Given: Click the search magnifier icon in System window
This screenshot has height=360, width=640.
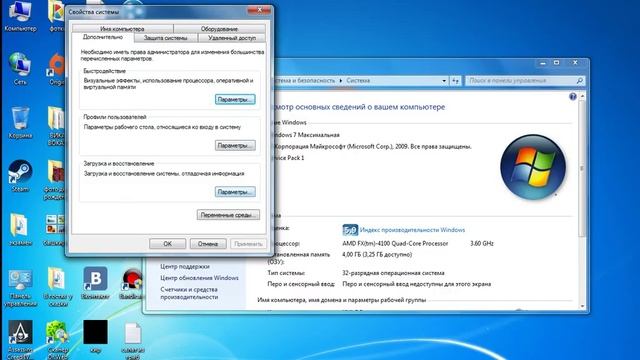Looking at the screenshot, I should coord(580,81).
